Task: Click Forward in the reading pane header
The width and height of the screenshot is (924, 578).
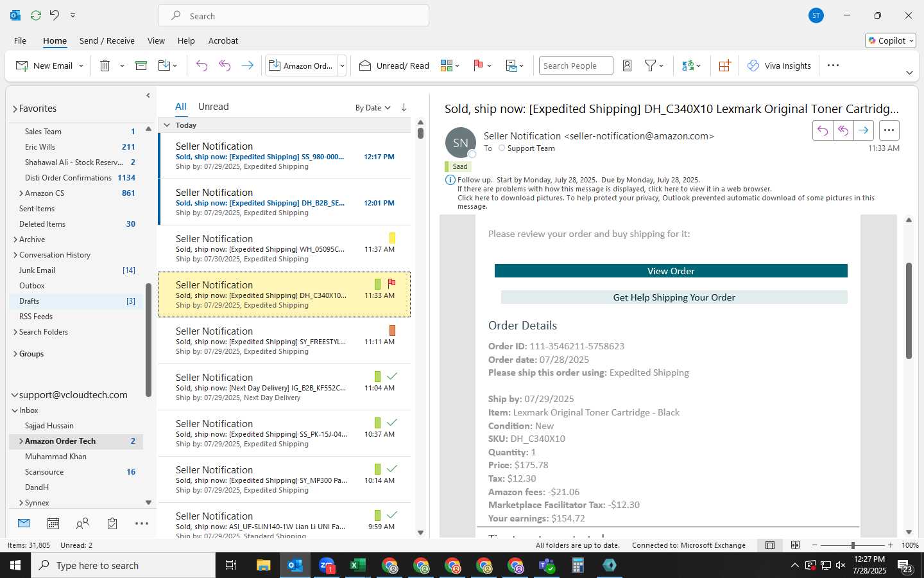Action: [x=864, y=130]
